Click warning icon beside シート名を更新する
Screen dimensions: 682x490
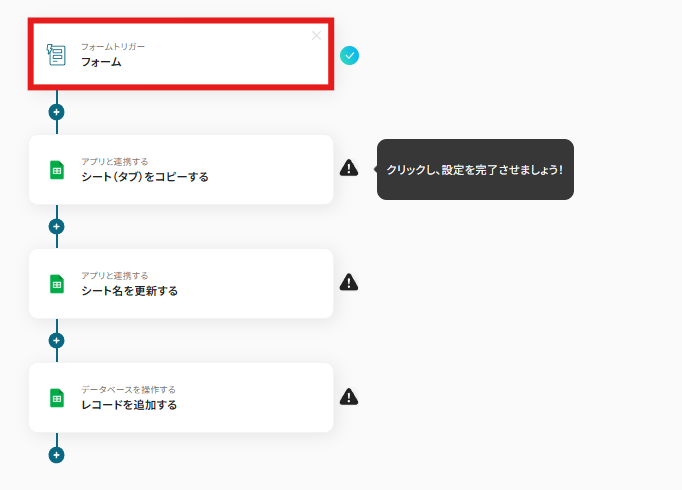point(349,282)
